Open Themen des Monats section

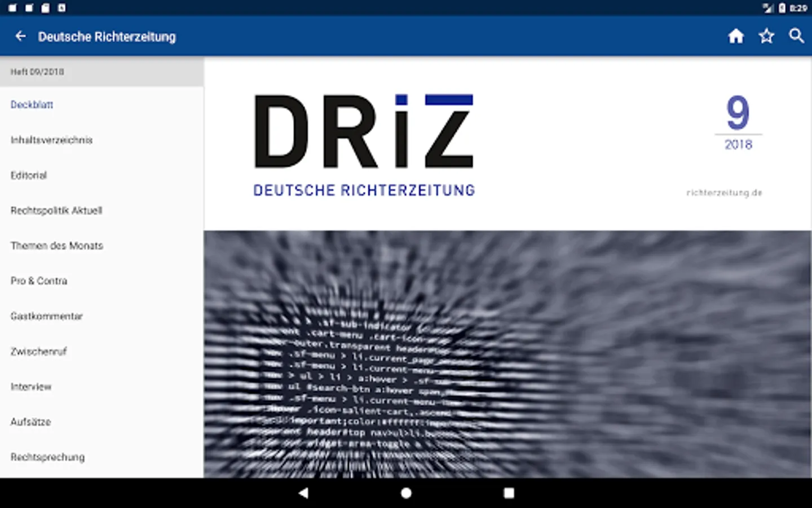101,246
